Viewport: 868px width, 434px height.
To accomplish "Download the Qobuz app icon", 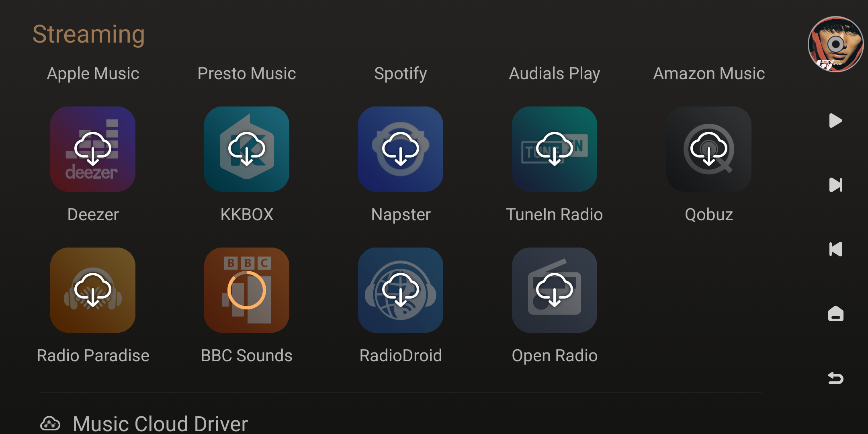I will point(709,149).
